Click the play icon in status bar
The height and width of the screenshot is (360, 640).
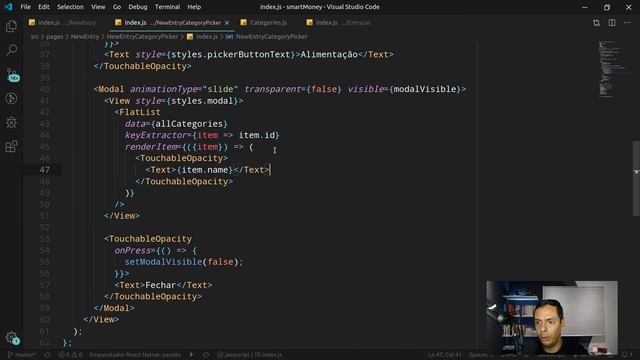tap(191, 355)
